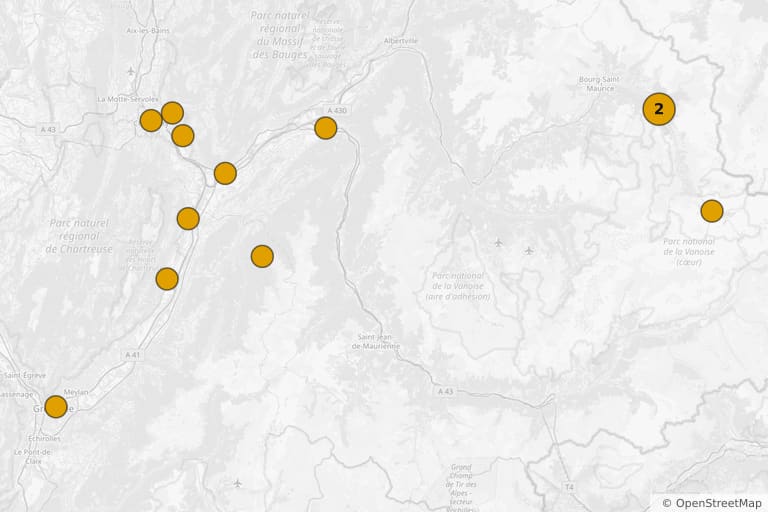Click the Albertville town label
768x512 pixels.
(401, 41)
